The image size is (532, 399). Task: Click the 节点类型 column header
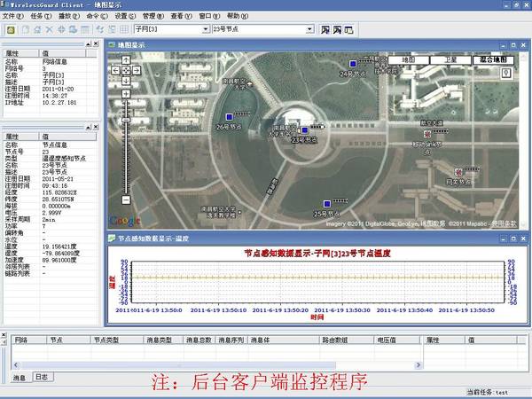[117, 340]
